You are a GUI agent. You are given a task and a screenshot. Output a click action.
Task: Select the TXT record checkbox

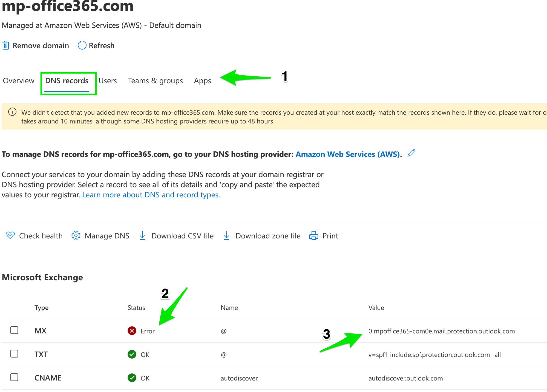(14, 354)
